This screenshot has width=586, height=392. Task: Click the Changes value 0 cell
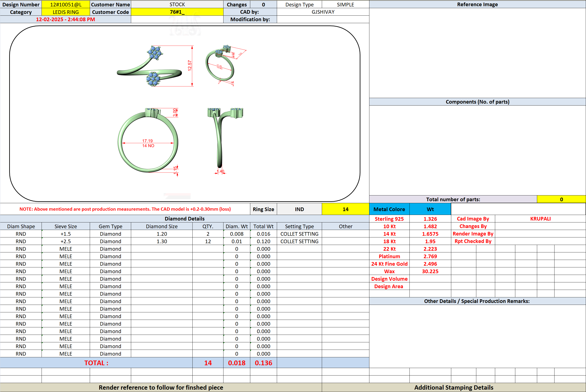coord(264,4)
